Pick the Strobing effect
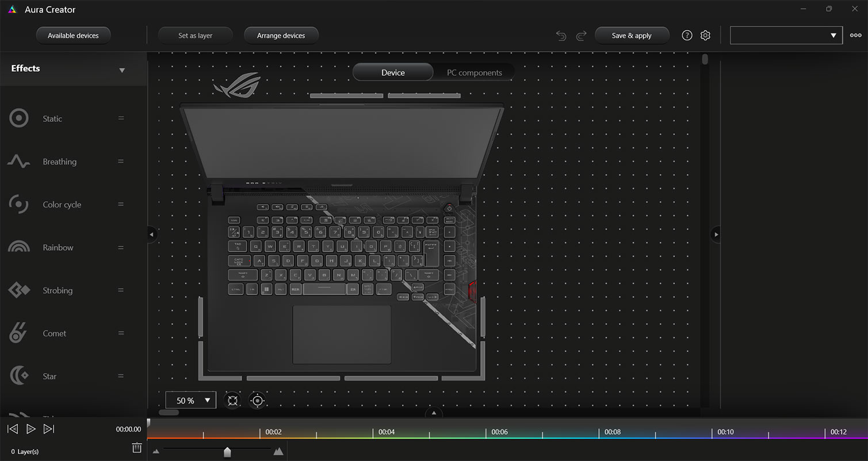This screenshot has height=461, width=868. [58, 290]
